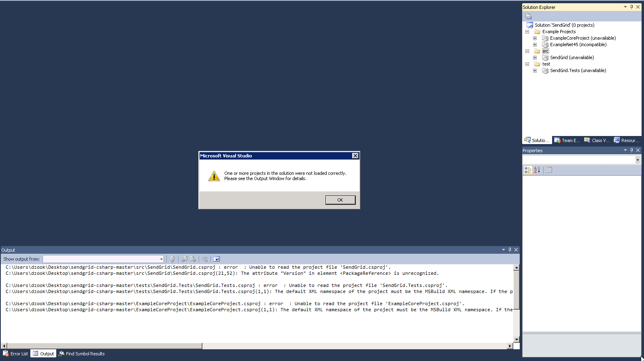This screenshot has height=361, width=644.
Task: Switch Properties to Categorized view
Action: point(528,170)
